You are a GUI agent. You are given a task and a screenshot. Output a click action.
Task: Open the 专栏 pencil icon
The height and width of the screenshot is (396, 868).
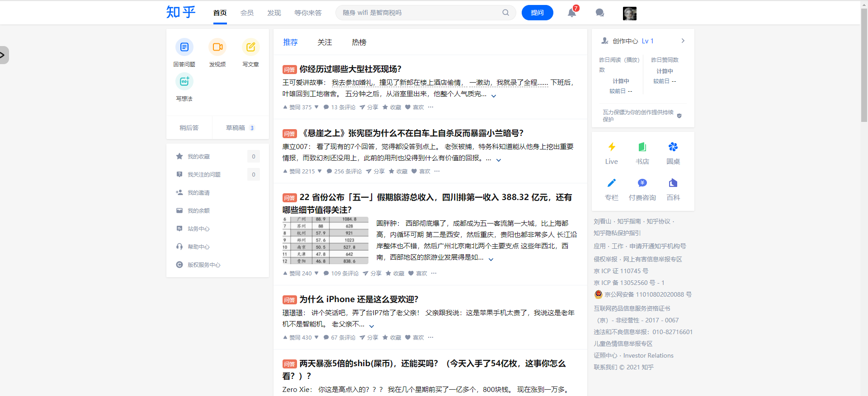pyautogui.click(x=612, y=183)
